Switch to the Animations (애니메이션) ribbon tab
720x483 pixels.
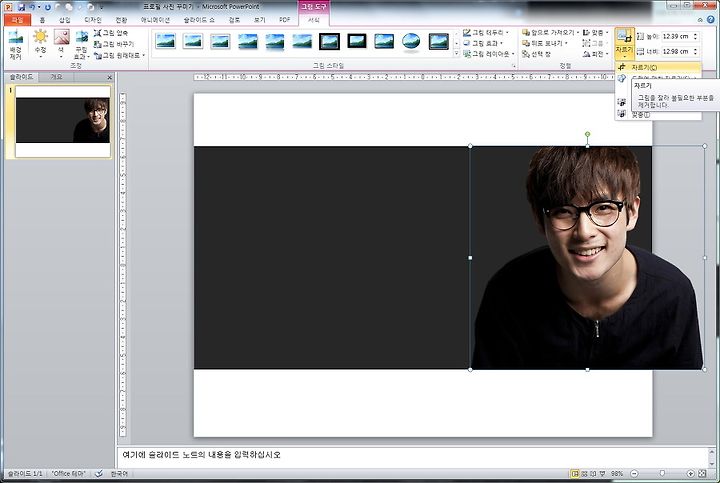pyautogui.click(x=155, y=20)
